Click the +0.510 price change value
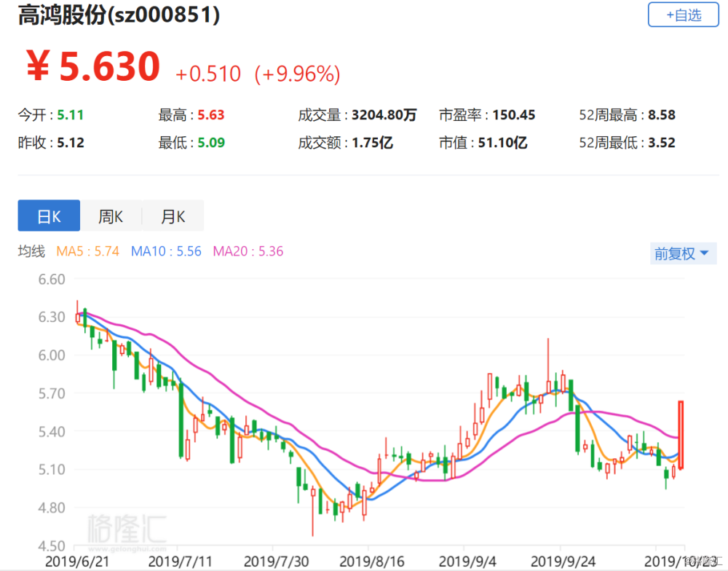 pyautogui.click(x=208, y=74)
